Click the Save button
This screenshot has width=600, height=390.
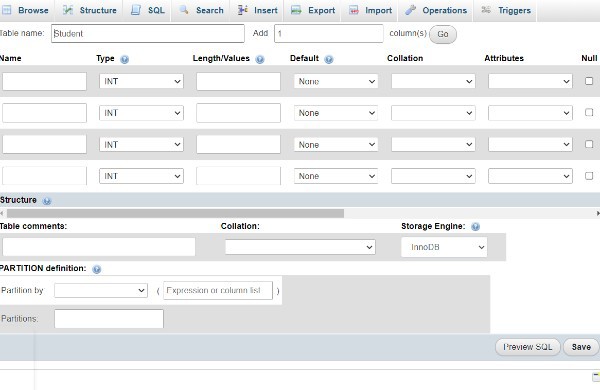pos(581,347)
